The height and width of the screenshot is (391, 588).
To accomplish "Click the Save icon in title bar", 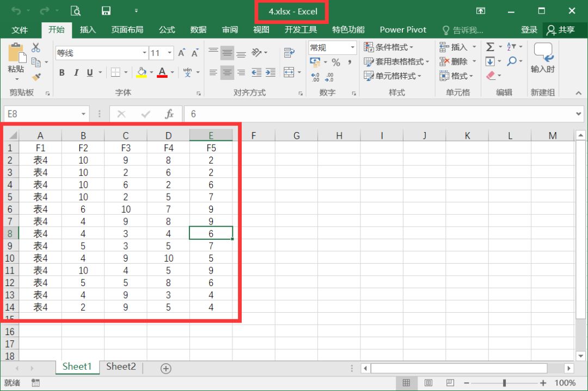I will click(x=106, y=11).
